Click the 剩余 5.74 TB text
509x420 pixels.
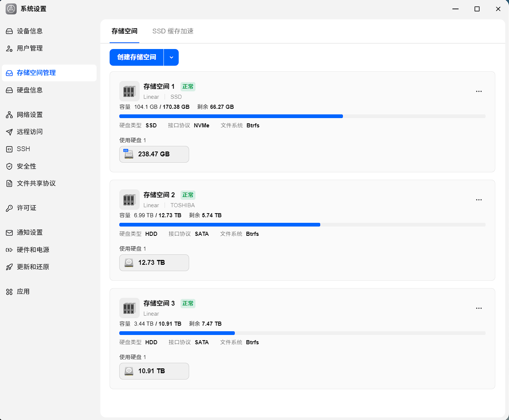click(x=205, y=215)
